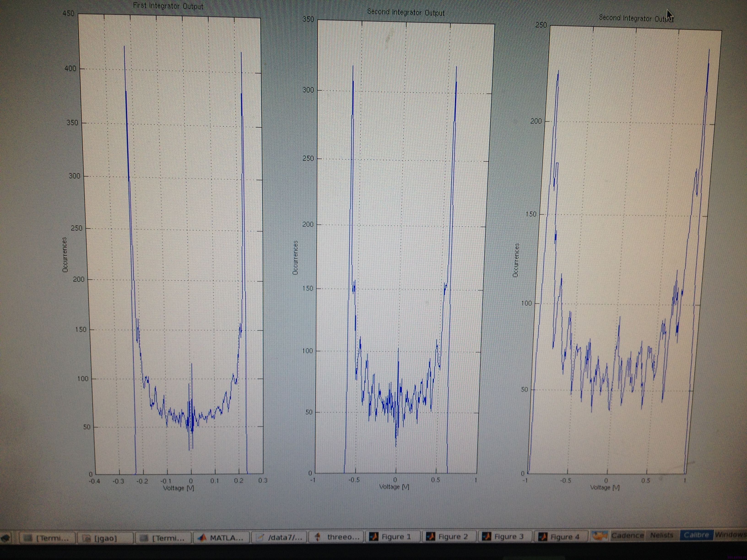Activate Figure 3 from the taskbar
The width and height of the screenshot is (747, 560).
pyautogui.click(x=505, y=536)
